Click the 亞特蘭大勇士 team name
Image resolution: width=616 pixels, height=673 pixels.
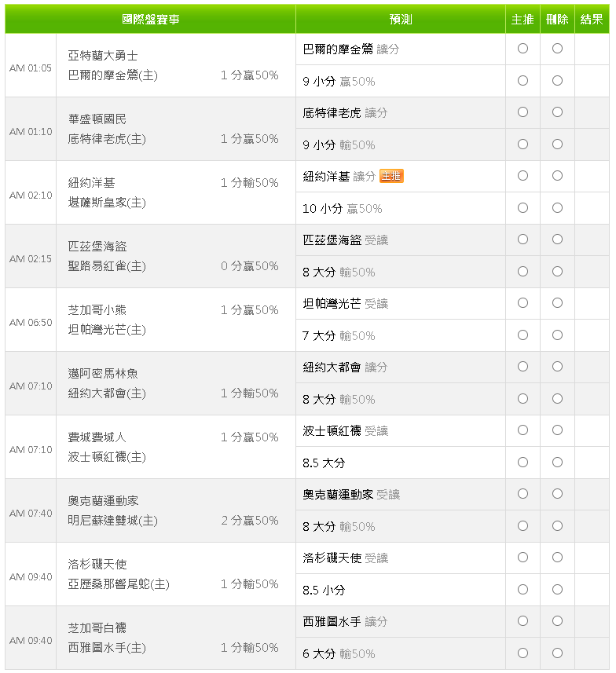point(103,57)
